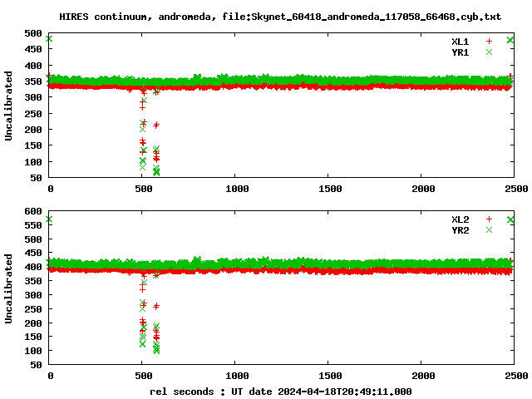532x399 pixels.
Task: Click the 100 tick on upper plot y-axis
Action: (33, 162)
